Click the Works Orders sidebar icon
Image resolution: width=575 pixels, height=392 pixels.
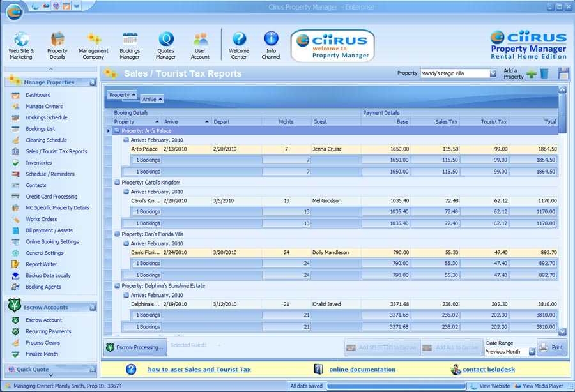tap(15, 219)
